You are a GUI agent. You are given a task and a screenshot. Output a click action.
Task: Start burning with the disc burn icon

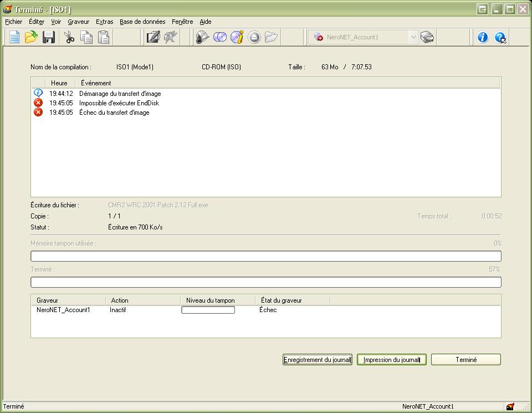coord(203,37)
